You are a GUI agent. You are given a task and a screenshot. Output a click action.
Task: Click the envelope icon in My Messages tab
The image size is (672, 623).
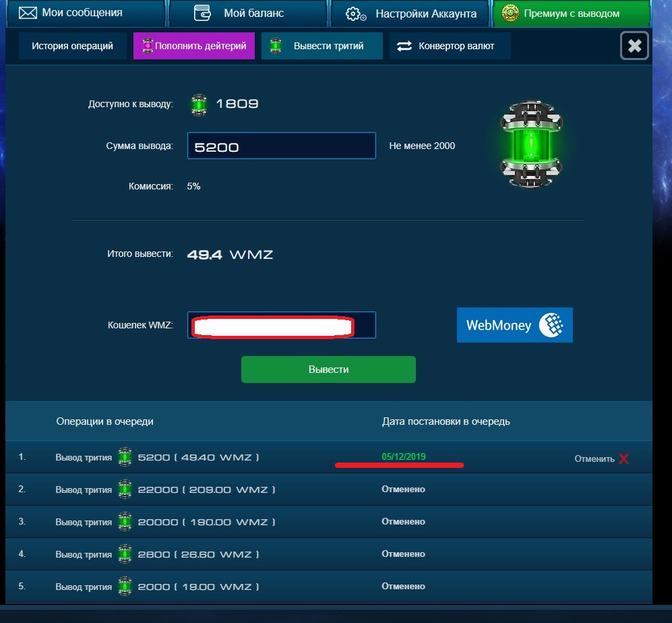point(27,13)
